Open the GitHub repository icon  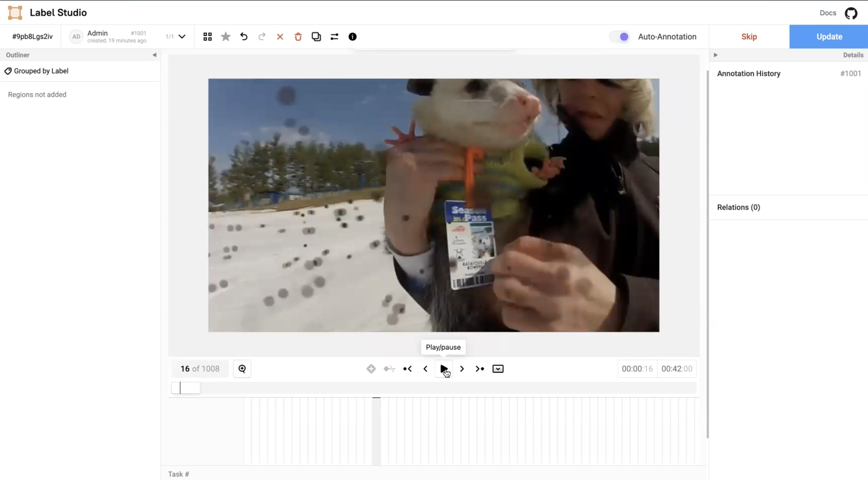point(851,13)
